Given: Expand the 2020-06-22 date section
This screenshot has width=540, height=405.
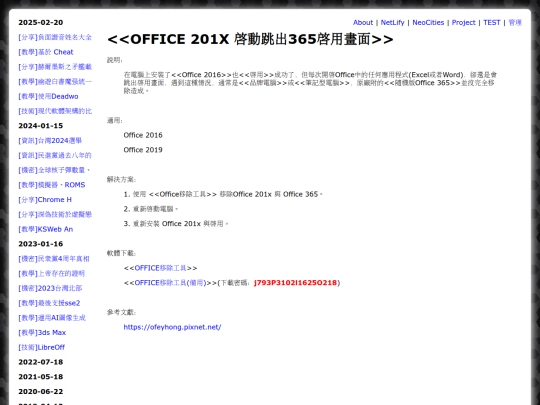Looking at the screenshot, I should [41, 392].
